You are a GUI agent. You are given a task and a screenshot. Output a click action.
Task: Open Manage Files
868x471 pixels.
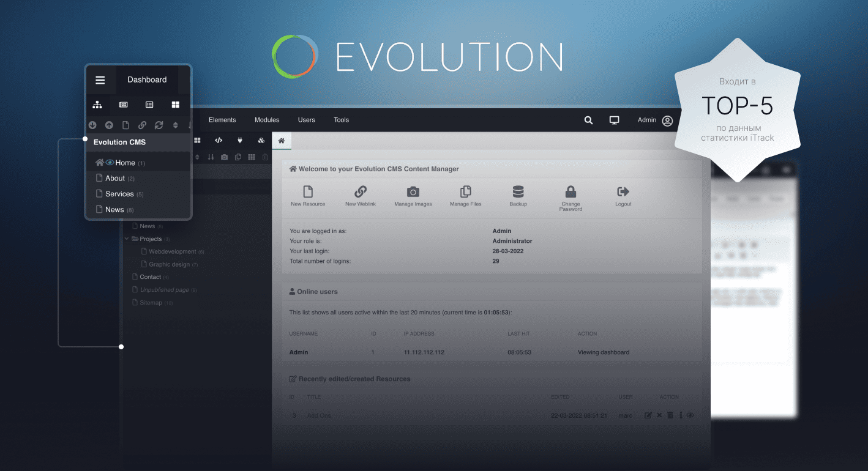(x=466, y=196)
